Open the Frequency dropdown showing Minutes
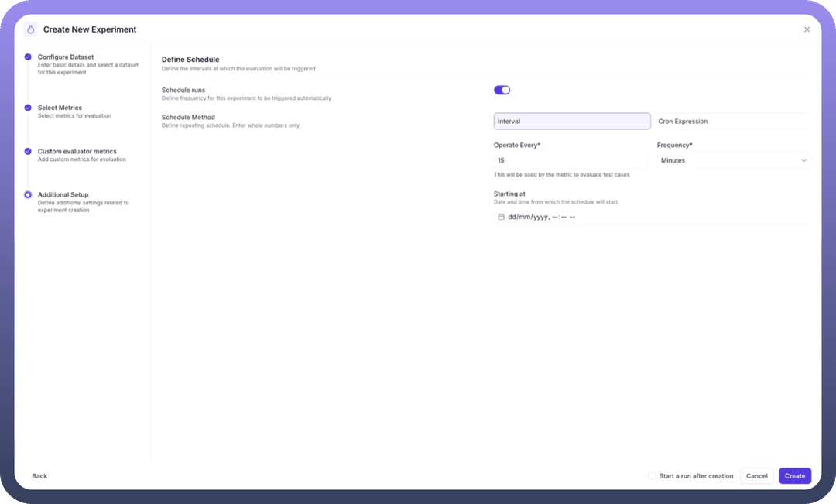This screenshot has height=504, width=836. 732,160
